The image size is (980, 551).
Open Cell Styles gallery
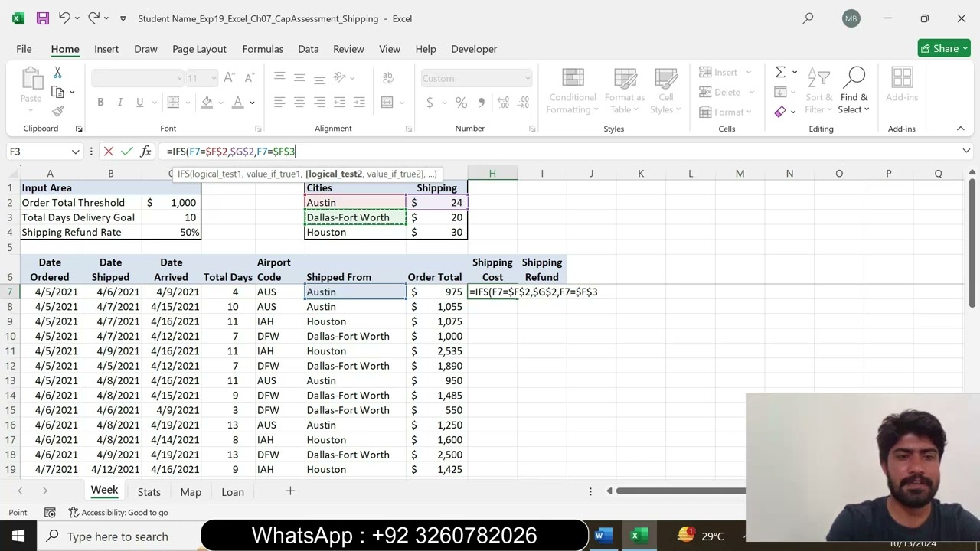(665, 92)
